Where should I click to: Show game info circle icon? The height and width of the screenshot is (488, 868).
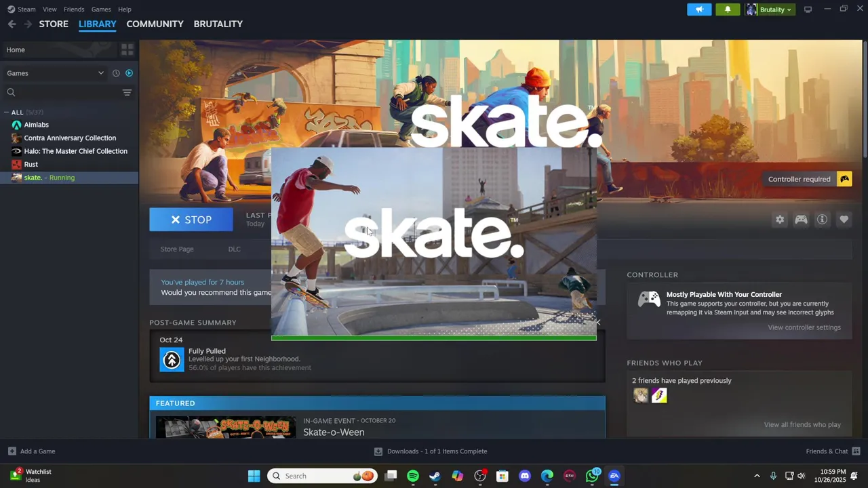822,220
